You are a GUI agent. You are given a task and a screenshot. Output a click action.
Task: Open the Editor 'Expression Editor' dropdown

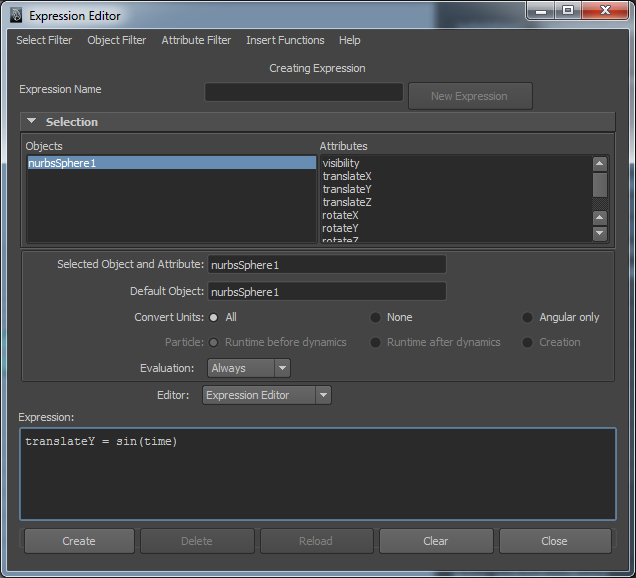tap(266, 395)
